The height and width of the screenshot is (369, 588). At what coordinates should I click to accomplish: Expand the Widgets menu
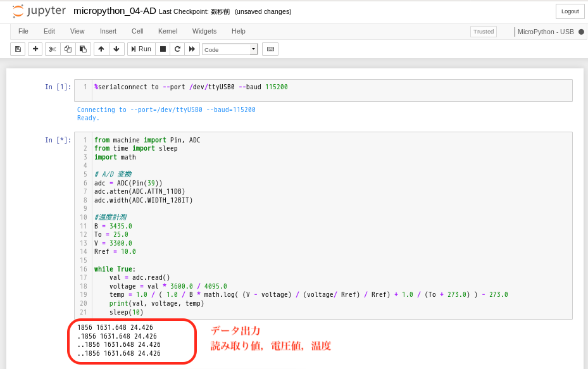204,31
